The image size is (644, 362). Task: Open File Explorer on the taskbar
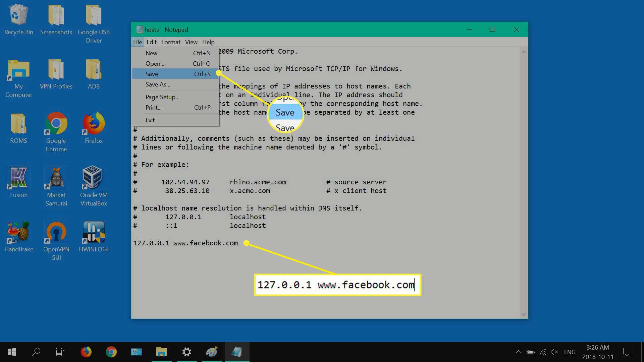(161, 352)
